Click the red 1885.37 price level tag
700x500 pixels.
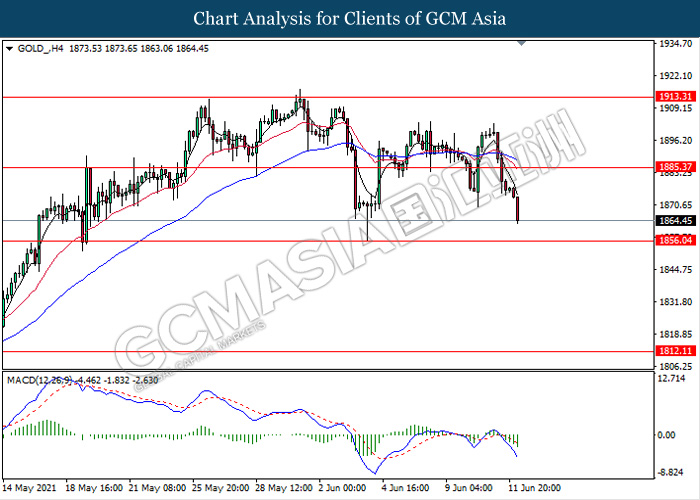pos(675,167)
